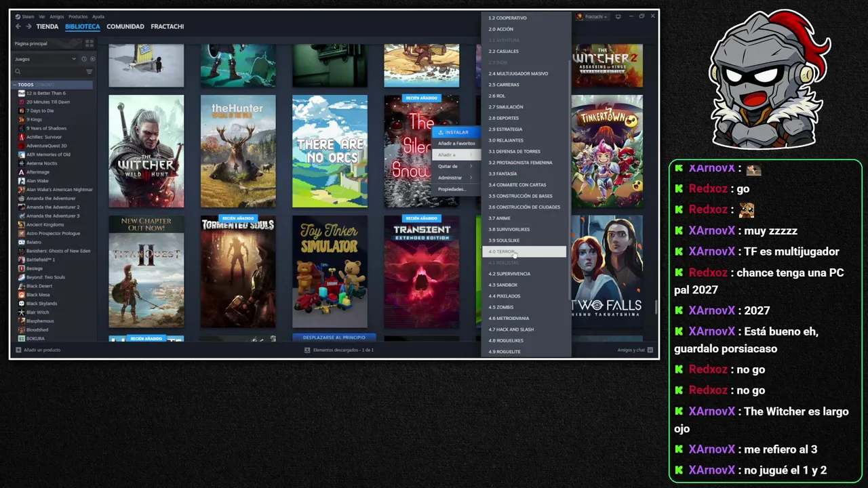Open There Are No Orcs cover
The height and width of the screenshot is (488, 868).
coord(330,151)
